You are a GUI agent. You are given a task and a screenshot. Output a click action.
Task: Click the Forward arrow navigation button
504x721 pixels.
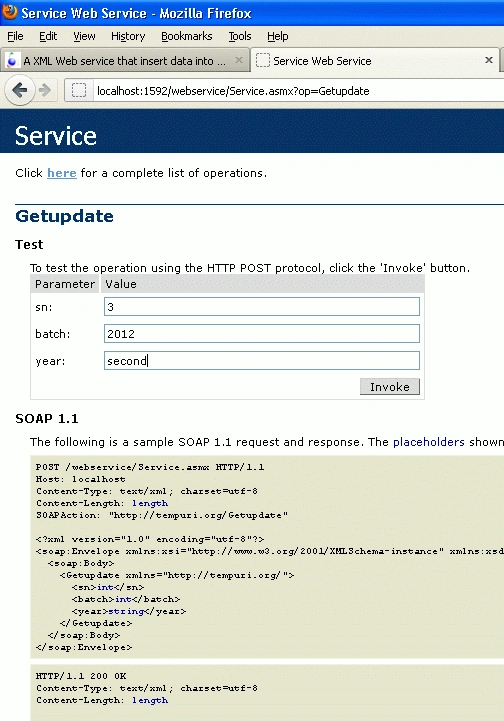45,90
